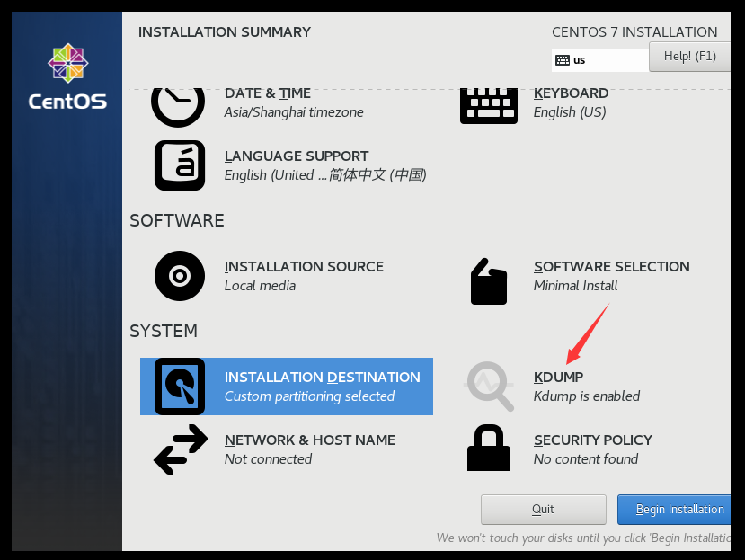Select INSTALLATION DESTINATION label
Image resolution: width=745 pixels, height=560 pixels.
click(x=322, y=377)
